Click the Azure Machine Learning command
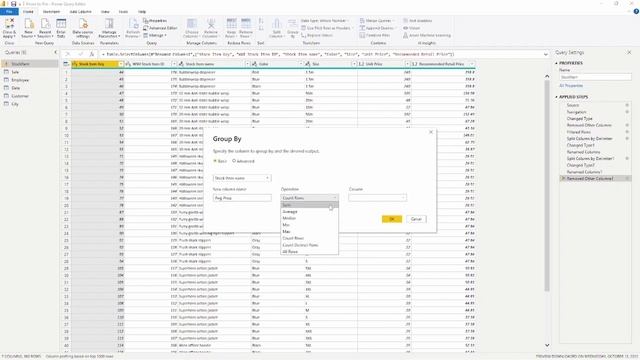The width and height of the screenshot is (640, 360). tap(427, 35)
